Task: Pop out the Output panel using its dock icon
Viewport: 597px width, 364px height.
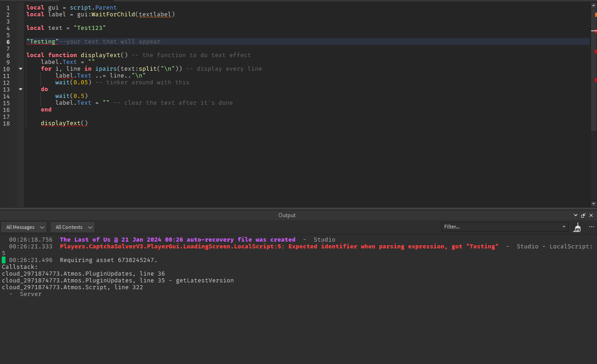Action: (x=583, y=215)
